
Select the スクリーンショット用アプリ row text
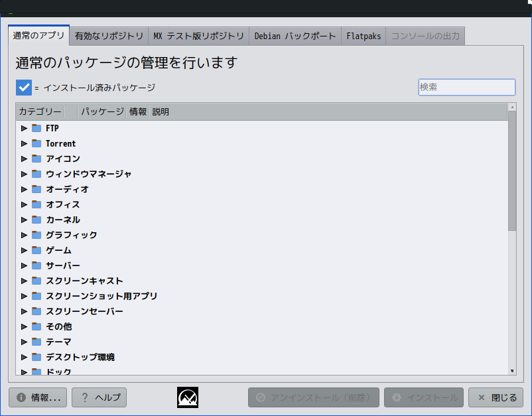(101, 296)
